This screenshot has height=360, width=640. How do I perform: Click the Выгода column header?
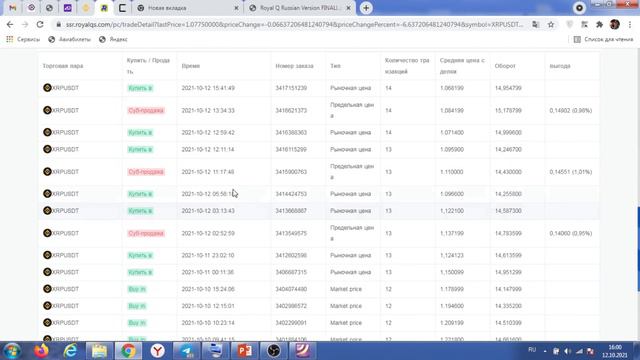click(x=560, y=66)
